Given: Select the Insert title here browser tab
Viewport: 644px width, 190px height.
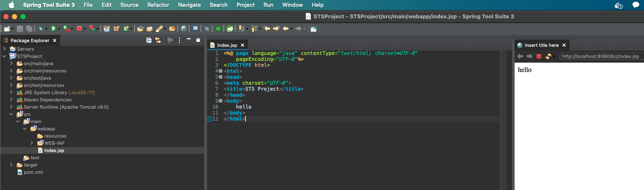Looking at the screenshot, I should click(x=542, y=45).
